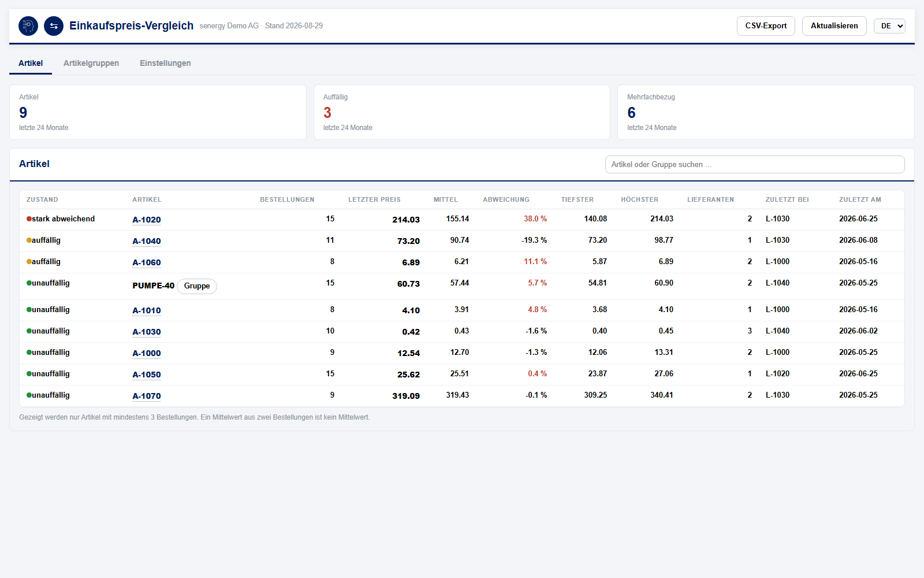Open article link A-1000
This screenshot has width=924, height=578.
coord(147,353)
